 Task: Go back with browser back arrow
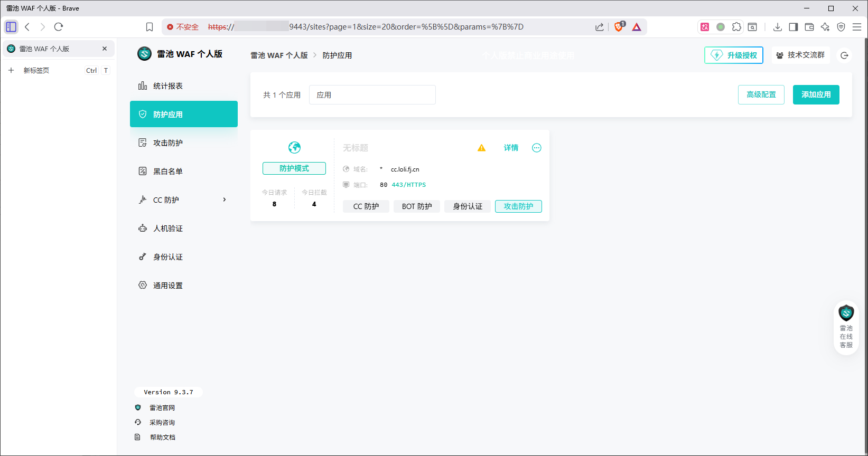(27, 27)
